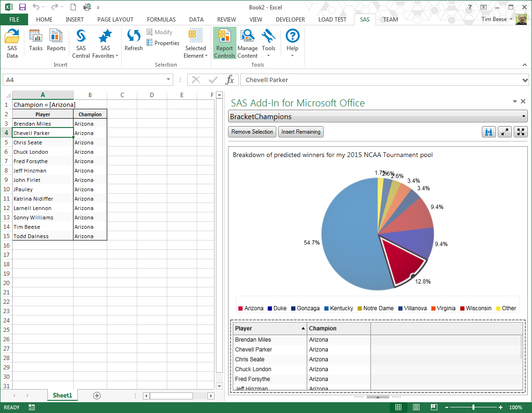Click the four-arrow full screen button
Screen dimensions: 532x413
tap(520, 132)
